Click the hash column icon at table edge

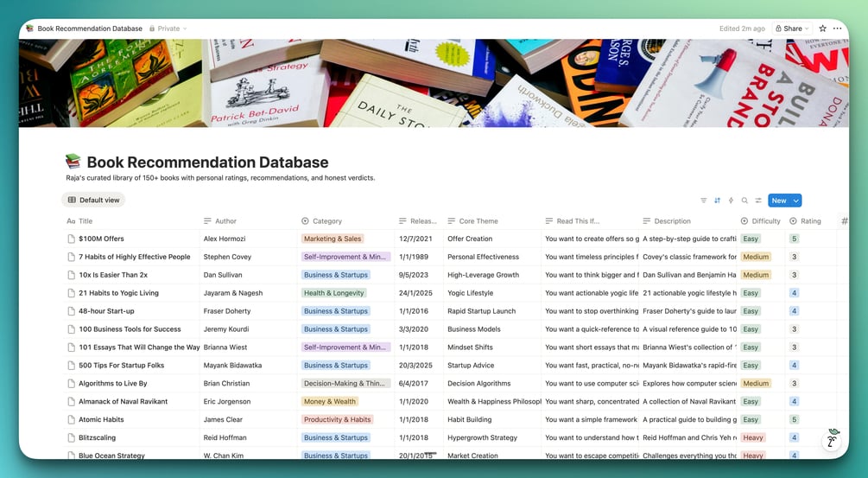(844, 221)
